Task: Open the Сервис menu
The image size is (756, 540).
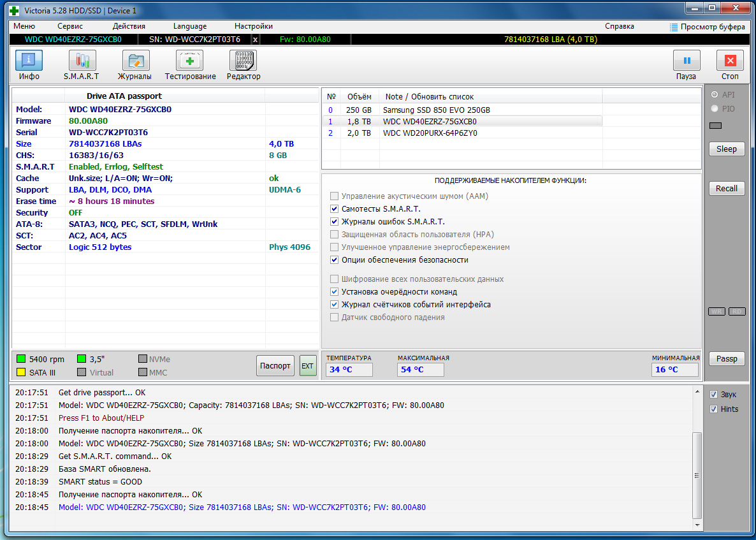Action: (x=70, y=27)
